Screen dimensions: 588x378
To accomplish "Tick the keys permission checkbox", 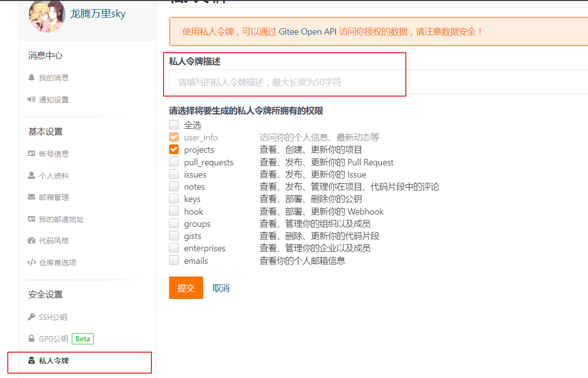I will [174, 199].
